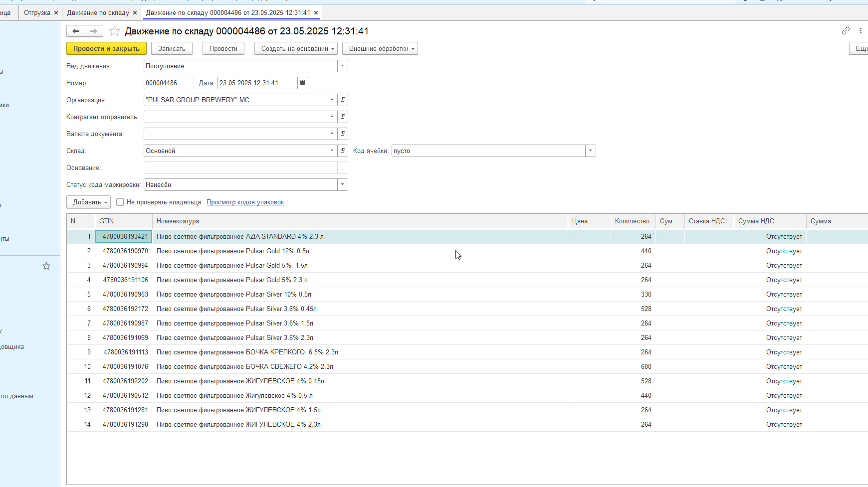Open the Внешние обработки dropdown button
The image size is (868, 487).
pos(380,48)
